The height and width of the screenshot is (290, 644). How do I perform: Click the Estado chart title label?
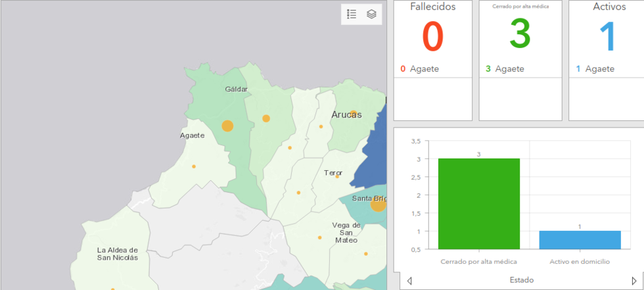tap(521, 280)
